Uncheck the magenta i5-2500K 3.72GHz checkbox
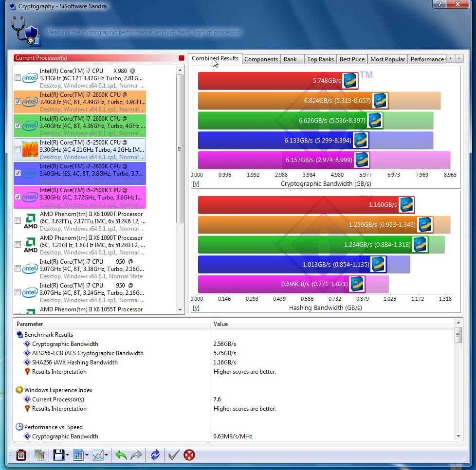Screen dimensions: 476x470 18,197
